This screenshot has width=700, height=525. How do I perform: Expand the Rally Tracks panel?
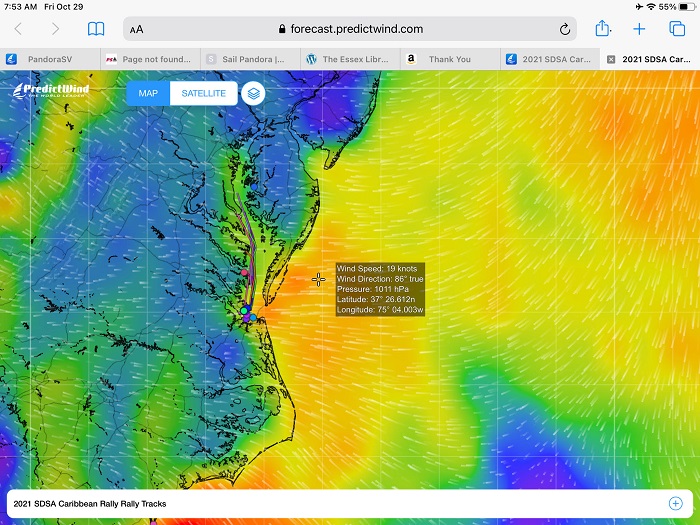675,503
